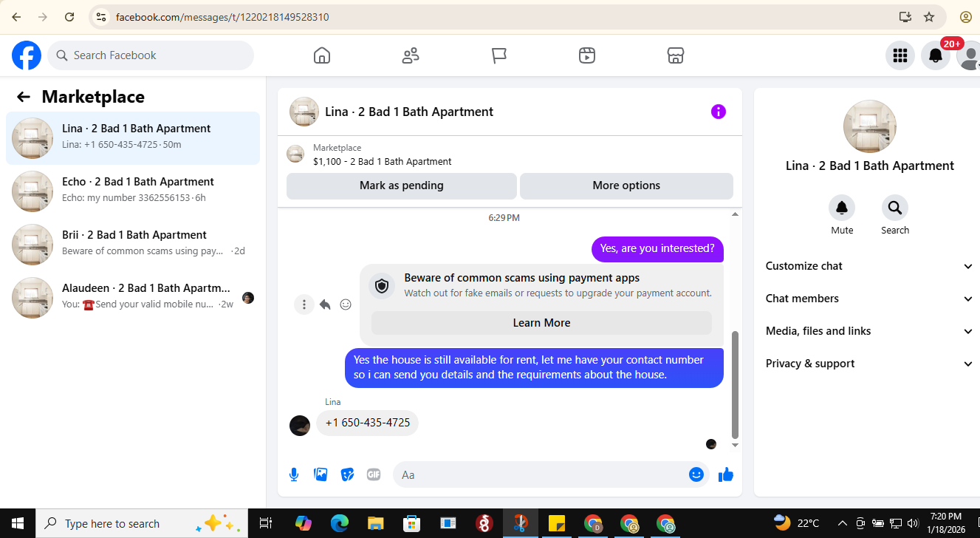This screenshot has width=980, height=538.
Task: Open Windows Start menu
Action: click(x=18, y=523)
